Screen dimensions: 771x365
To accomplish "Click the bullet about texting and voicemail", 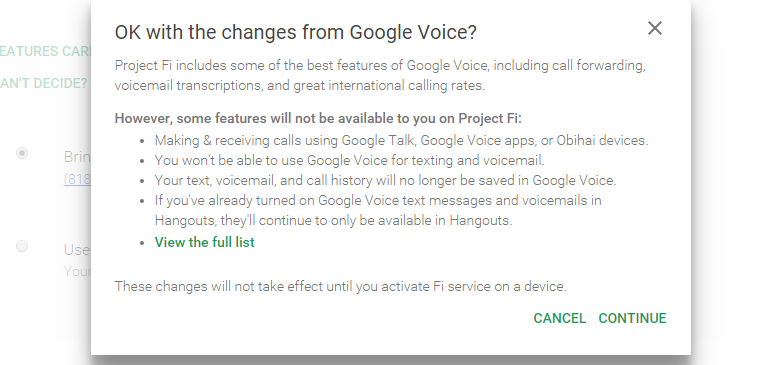I will pos(350,160).
